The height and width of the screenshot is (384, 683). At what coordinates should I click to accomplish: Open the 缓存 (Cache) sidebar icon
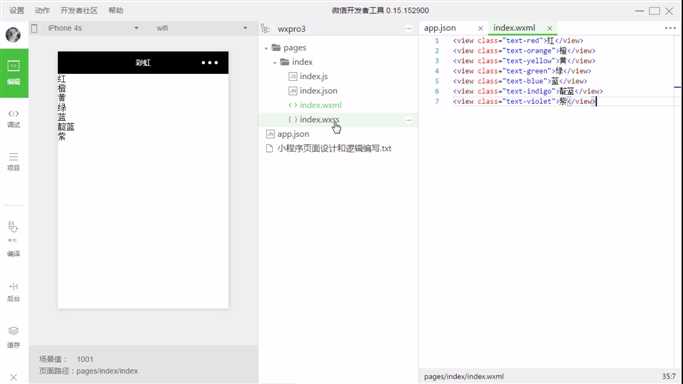[14, 337]
